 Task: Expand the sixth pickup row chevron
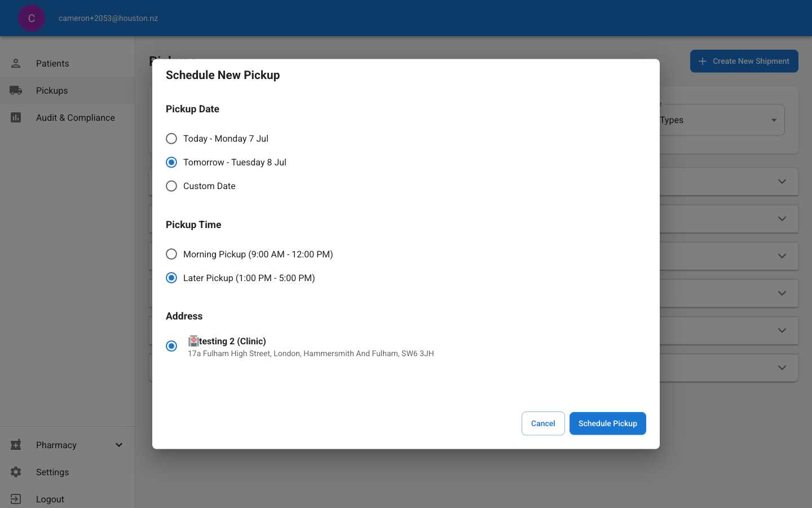point(782,368)
